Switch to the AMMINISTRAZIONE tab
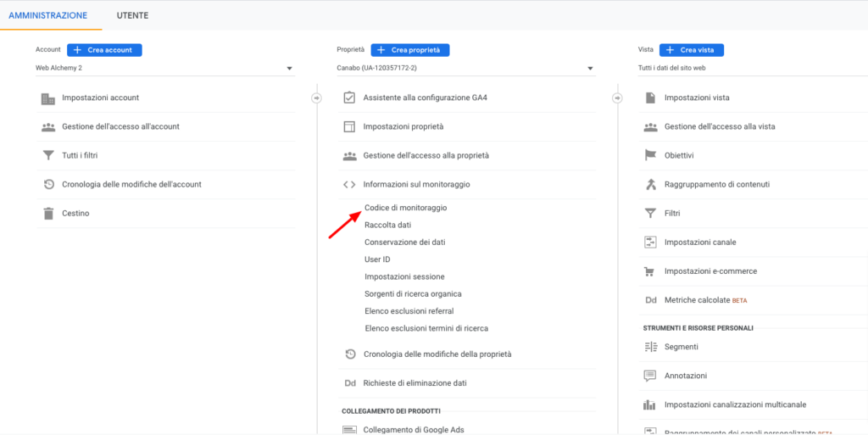Viewport: 868px width, 435px height. click(48, 15)
